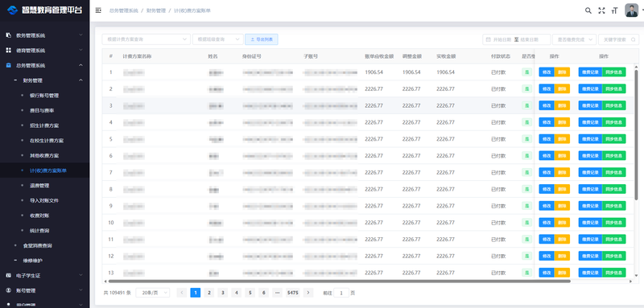Click the previous page arrow
This screenshot has width=644, height=308.
[182, 293]
